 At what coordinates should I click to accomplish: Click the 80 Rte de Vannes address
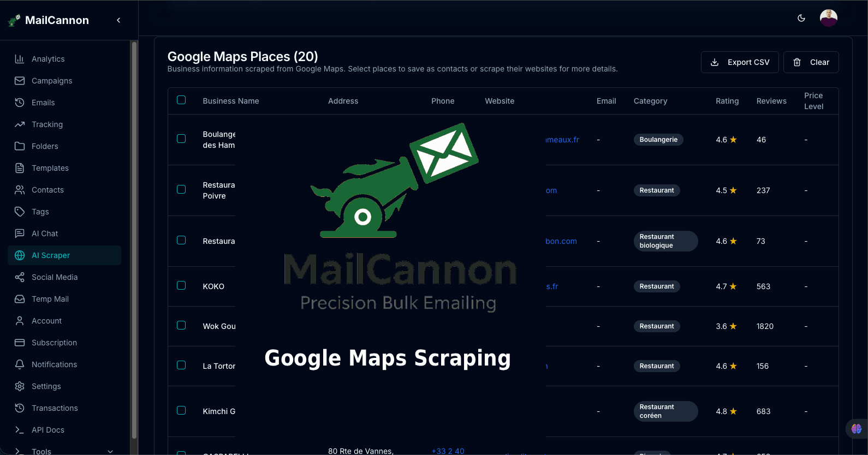click(x=360, y=451)
